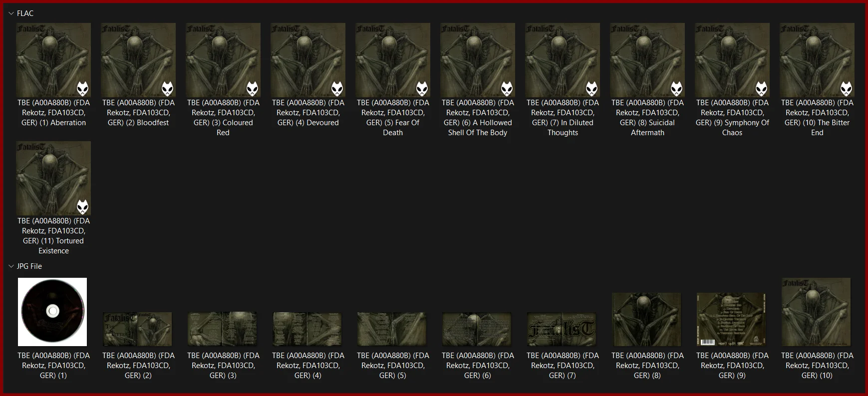Select FLAC track (9) Symphony Of Chaos album art

732,60
